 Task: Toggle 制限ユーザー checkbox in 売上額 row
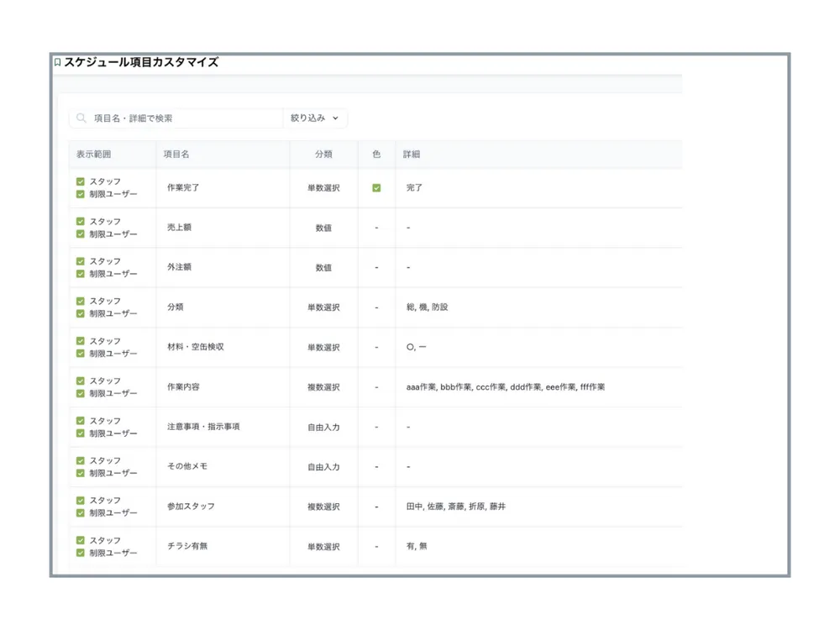point(81,234)
